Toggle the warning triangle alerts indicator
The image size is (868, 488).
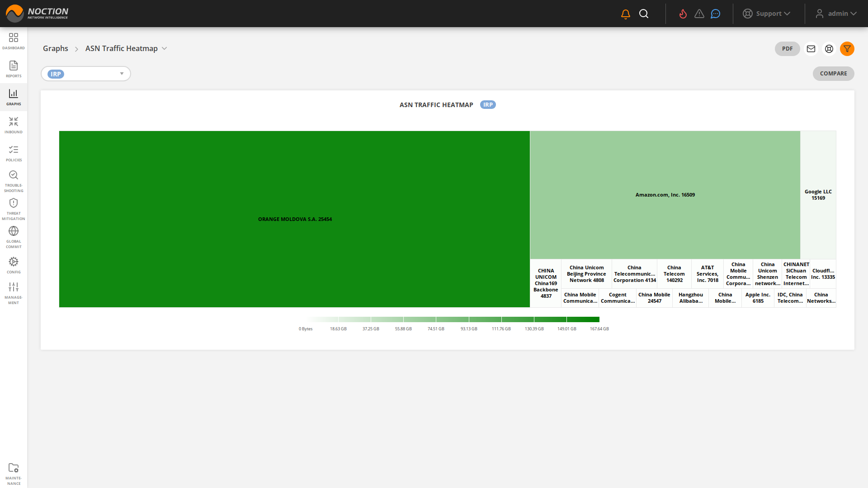(699, 14)
